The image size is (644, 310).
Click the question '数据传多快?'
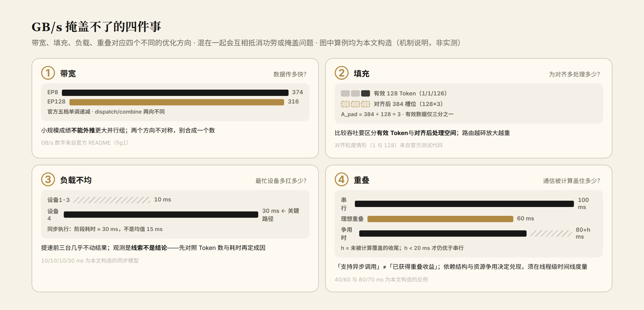click(x=290, y=74)
